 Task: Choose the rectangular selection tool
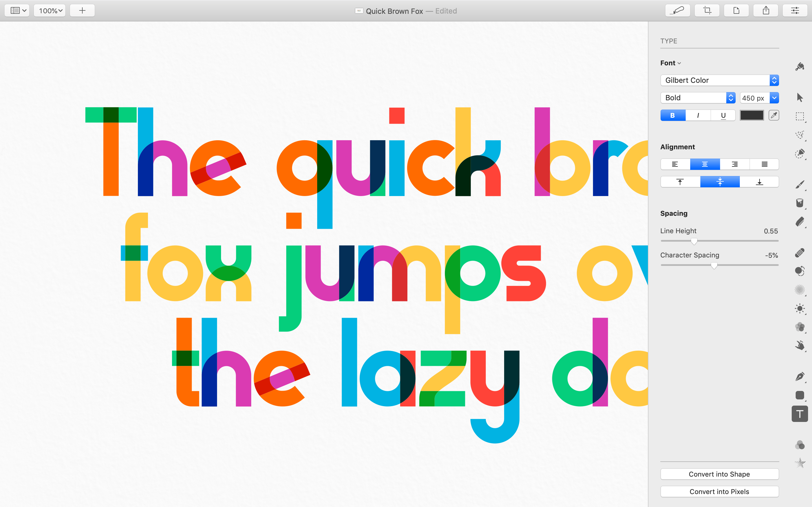tap(800, 116)
